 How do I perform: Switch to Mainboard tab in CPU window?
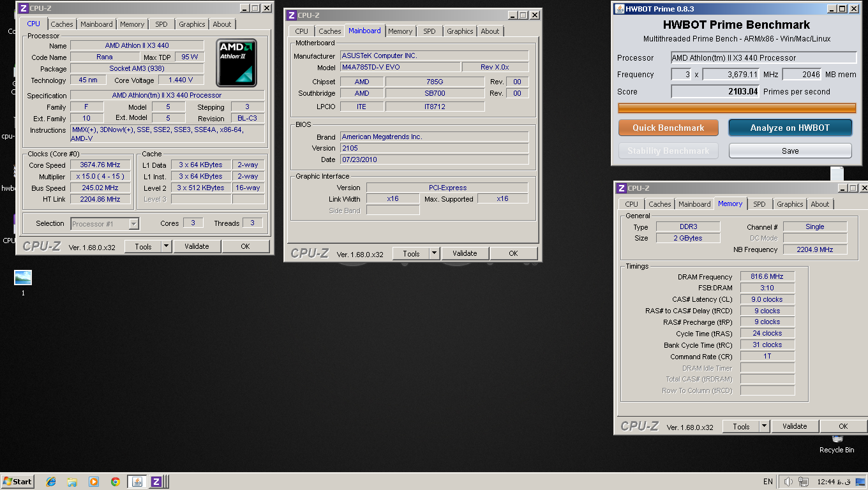96,24
